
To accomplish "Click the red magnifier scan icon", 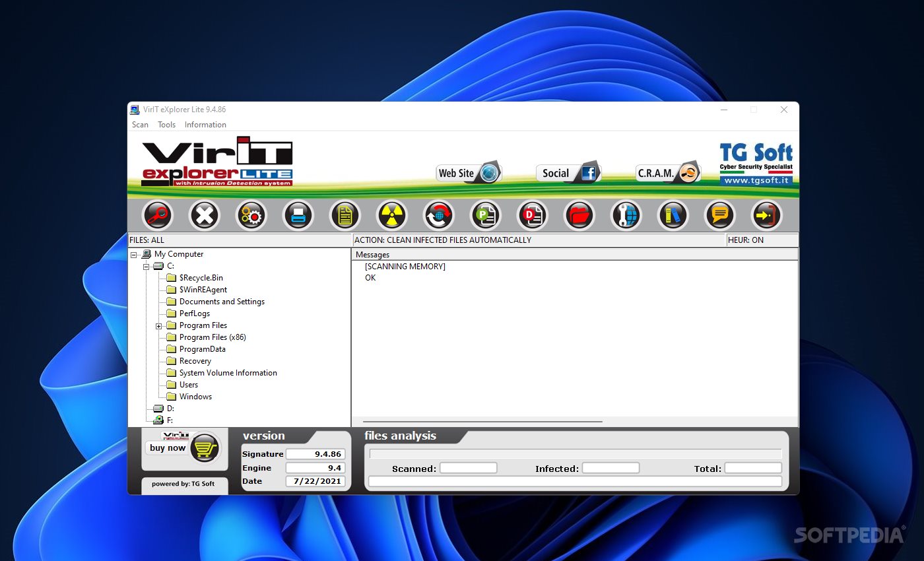I will click(158, 215).
